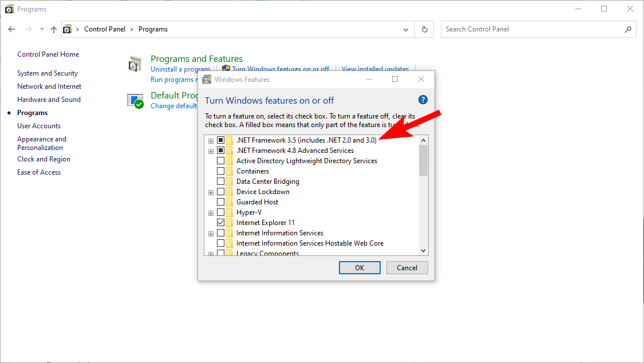This screenshot has width=644, height=363.
Task: Expand .NET Framework 3.5 tree item
Action: (211, 140)
